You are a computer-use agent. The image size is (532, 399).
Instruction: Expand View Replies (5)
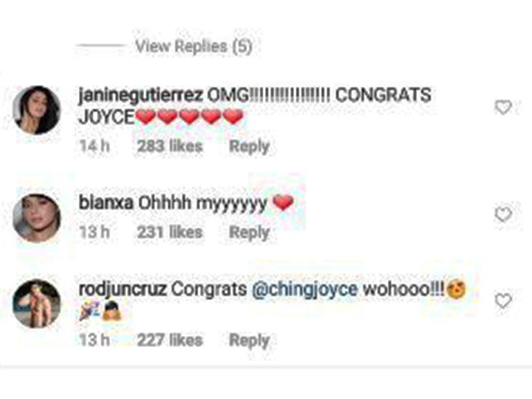click(194, 46)
